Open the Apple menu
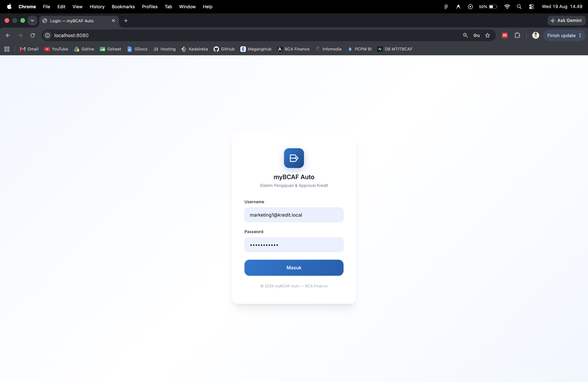 coord(9,7)
